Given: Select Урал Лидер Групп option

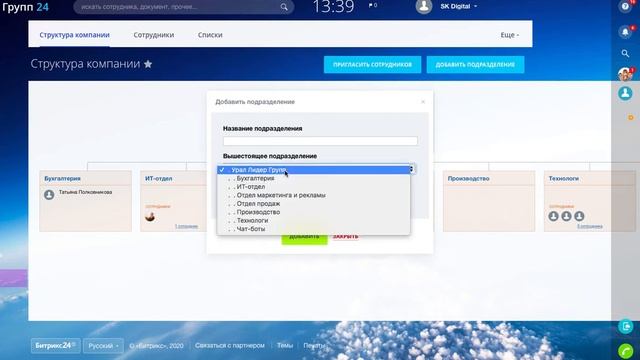Looking at the screenshot, I should pos(313,170).
